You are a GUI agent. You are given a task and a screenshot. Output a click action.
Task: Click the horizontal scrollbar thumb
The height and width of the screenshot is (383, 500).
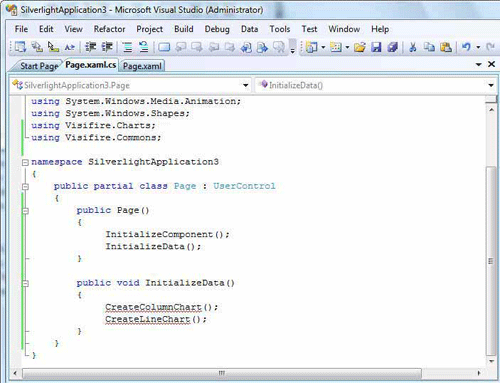coord(222,373)
